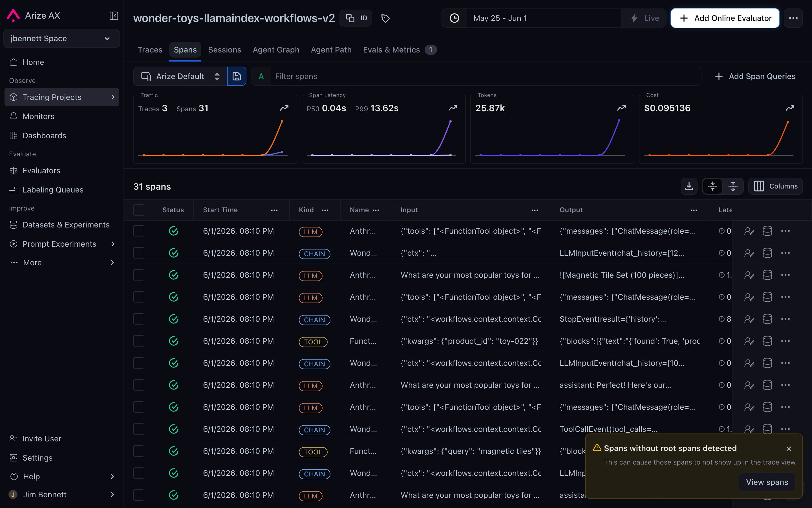Check the StopEvent CHAIN row checkbox

pyautogui.click(x=139, y=319)
